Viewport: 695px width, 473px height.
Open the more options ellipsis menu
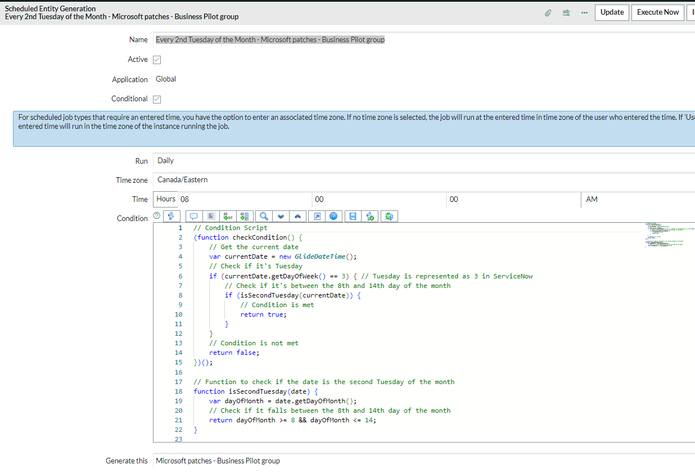coord(584,13)
